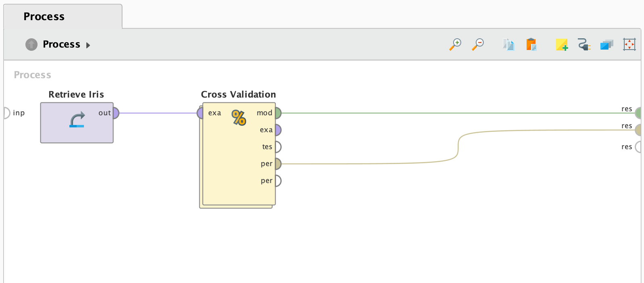The image size is (644, 283).
Task: Click the unconnected empty res result port
Action: point(638,147)
